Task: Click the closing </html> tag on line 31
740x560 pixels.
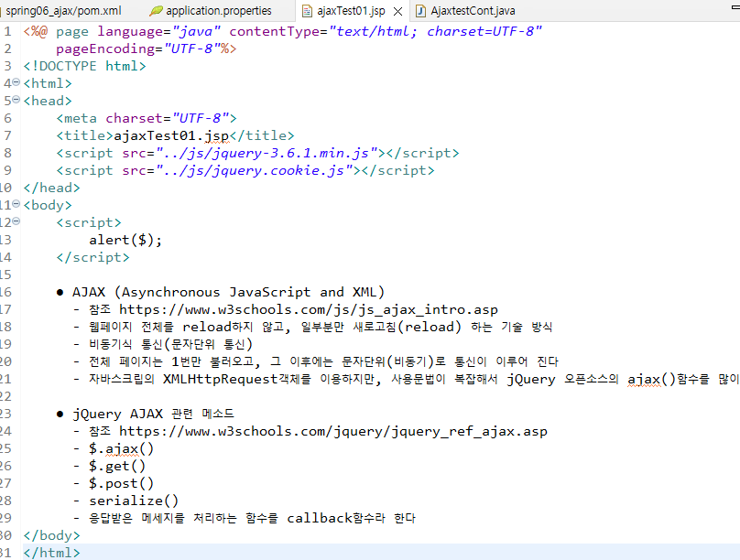Action: tap(52, 553)
